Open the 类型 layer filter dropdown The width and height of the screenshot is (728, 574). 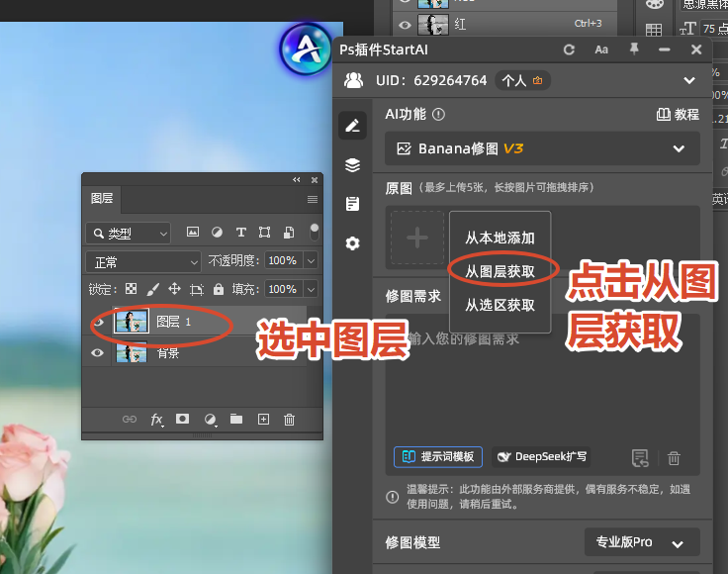click(129, 234)
